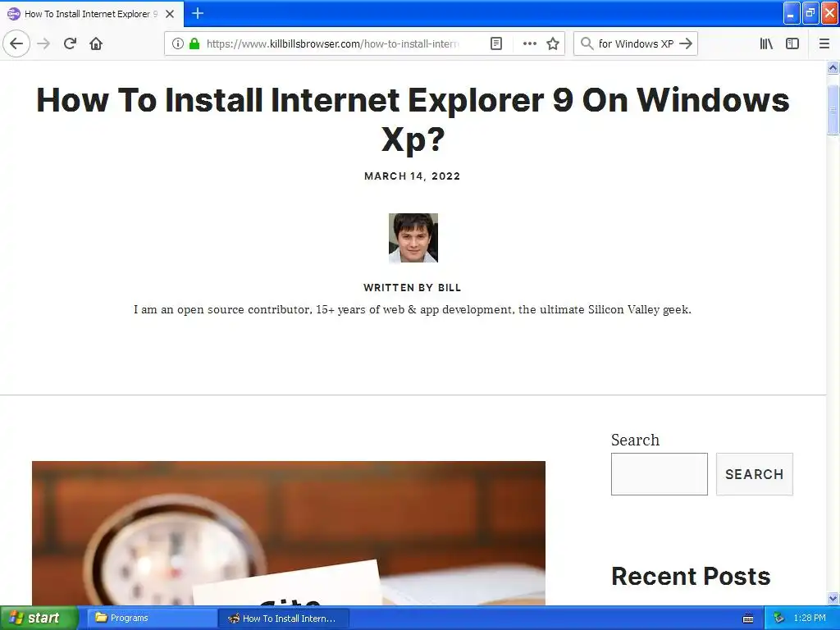Click the killbillsbrowser.com address bar URL
This screenshot has width=840, height=630.
pyautogui.click(x=332, y=43)
